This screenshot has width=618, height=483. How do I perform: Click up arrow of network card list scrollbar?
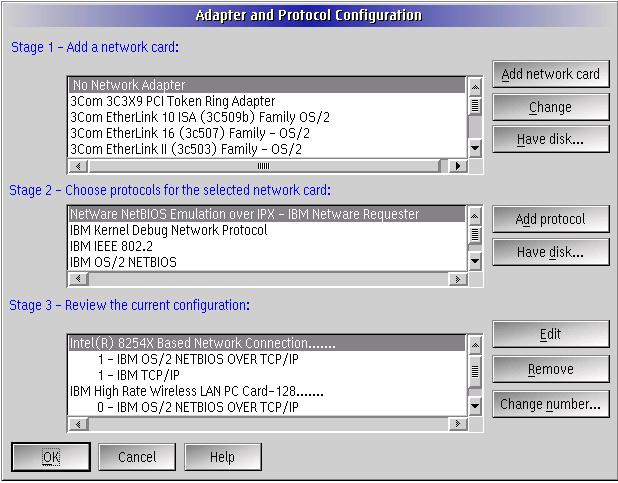tap(475, 87)
